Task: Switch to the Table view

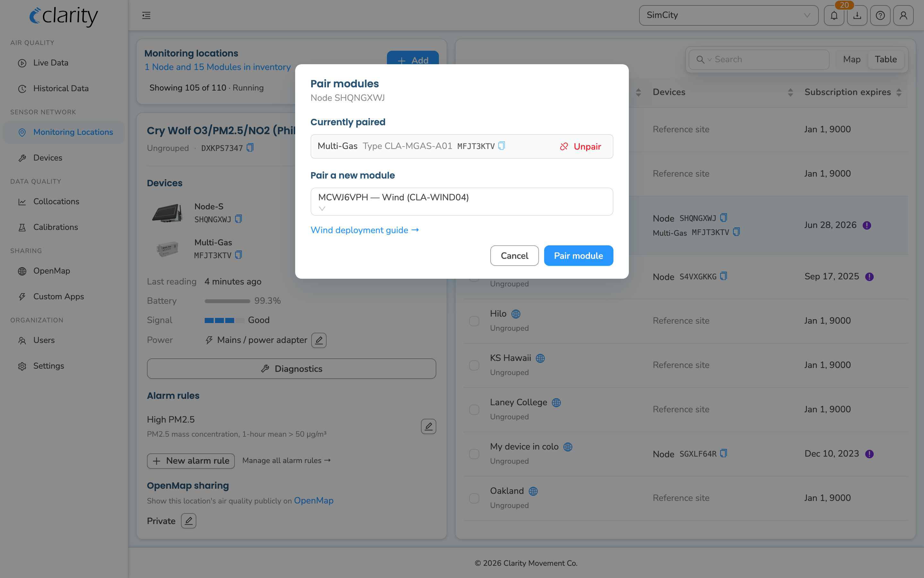Action: [886, 59]
